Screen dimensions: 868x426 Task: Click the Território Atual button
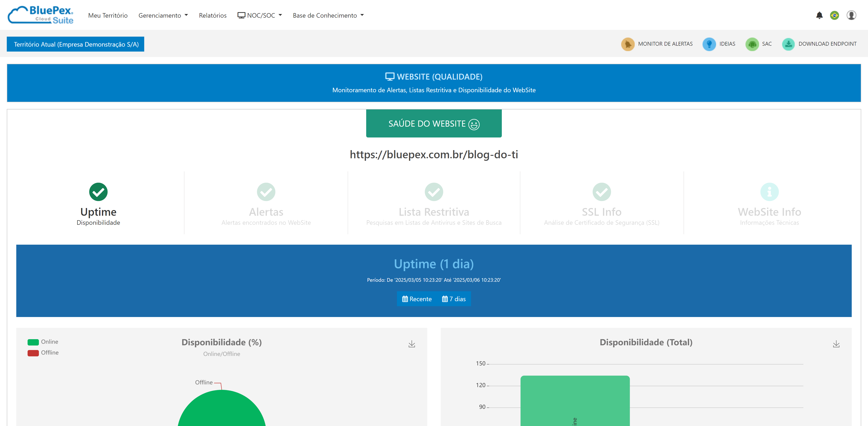pos(75,44)
